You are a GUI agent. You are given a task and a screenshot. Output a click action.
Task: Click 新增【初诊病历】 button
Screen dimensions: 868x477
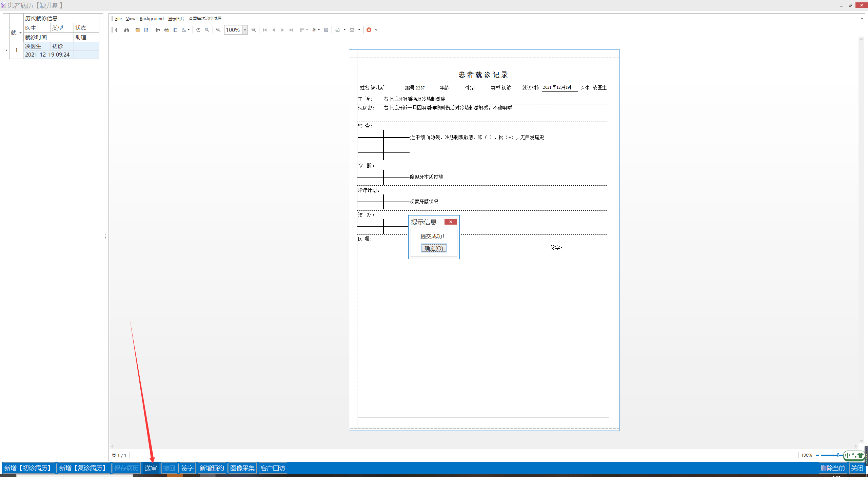(29, 468)
